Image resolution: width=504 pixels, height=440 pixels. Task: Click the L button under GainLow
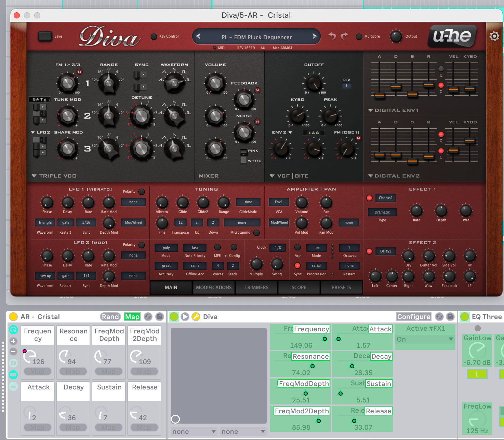[x=477, y=374]
